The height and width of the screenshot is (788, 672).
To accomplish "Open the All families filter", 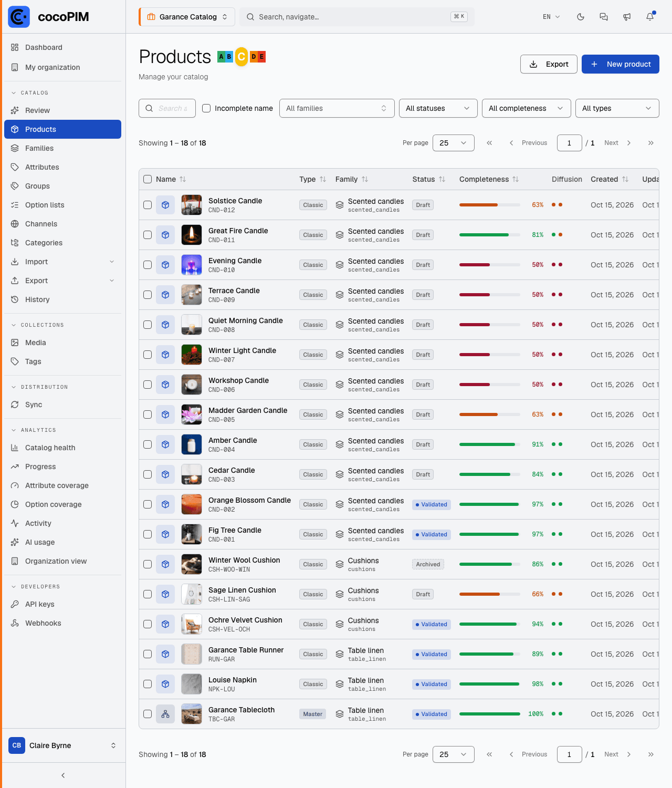I will click(337, 108).
